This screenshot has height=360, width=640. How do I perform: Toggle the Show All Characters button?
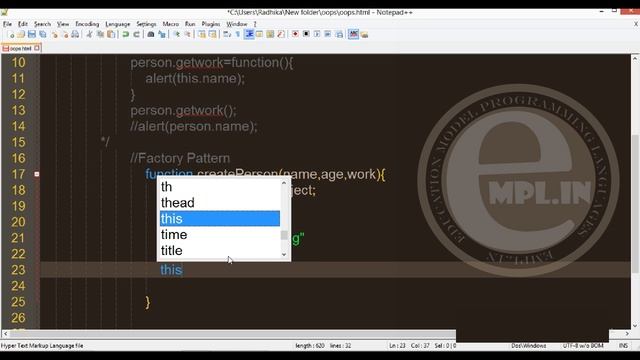click(238, 35)
